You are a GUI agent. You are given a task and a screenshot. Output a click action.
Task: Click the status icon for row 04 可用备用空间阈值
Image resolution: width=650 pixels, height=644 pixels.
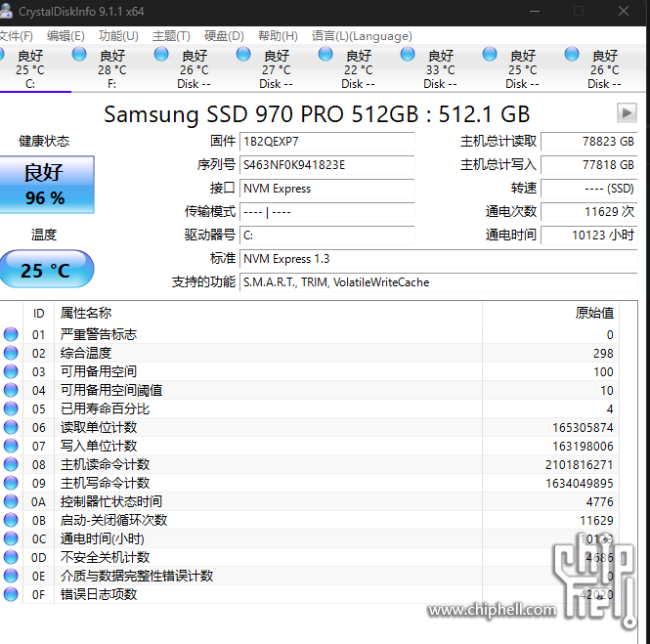pyautogui.click(x=11, y=390)
